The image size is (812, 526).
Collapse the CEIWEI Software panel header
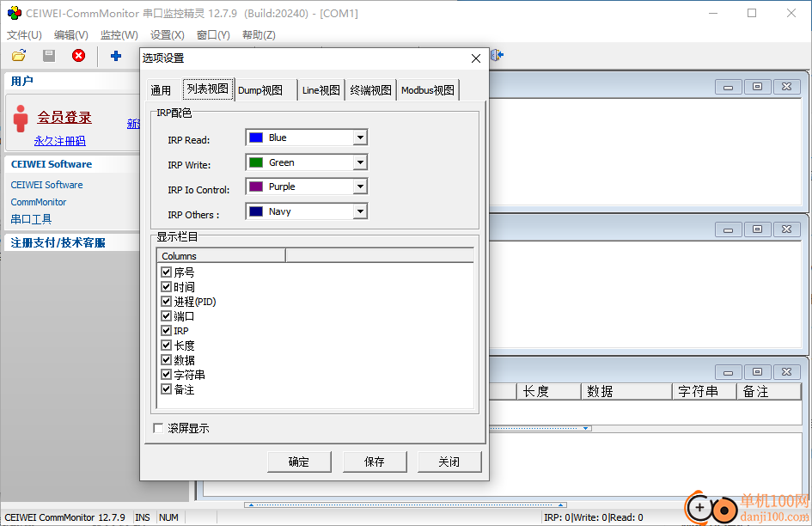72,164
